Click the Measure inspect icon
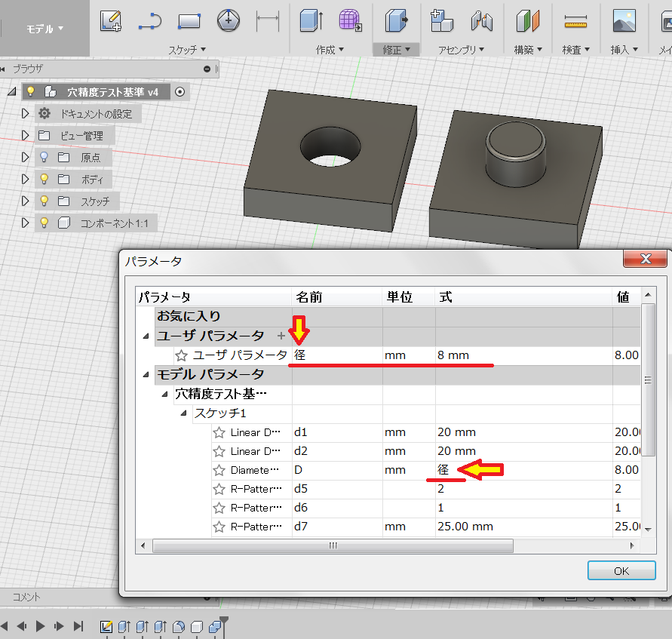 pos(575,21)
